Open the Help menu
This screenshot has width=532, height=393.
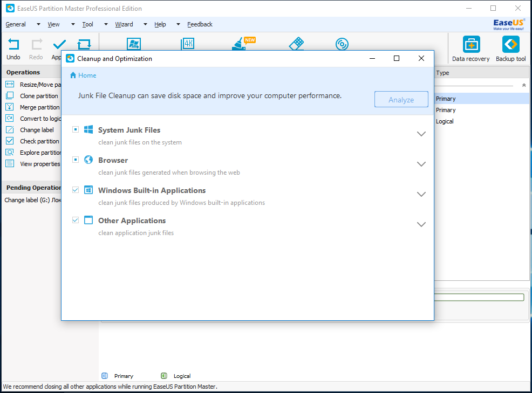160,24
